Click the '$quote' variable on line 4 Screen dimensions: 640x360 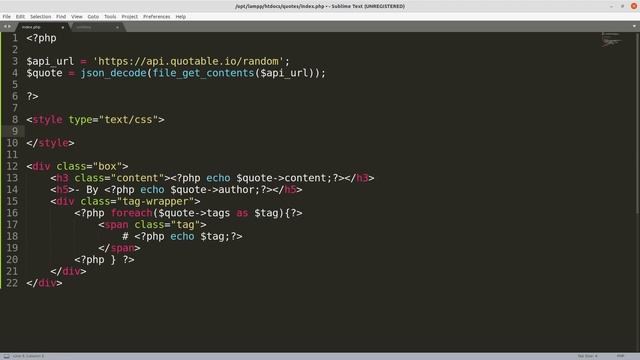44,73
